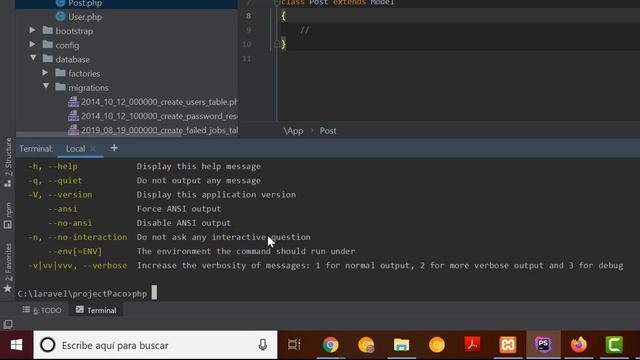Click the terminal command prompt line
Screen dimensions: 640x360
[87, 293]
